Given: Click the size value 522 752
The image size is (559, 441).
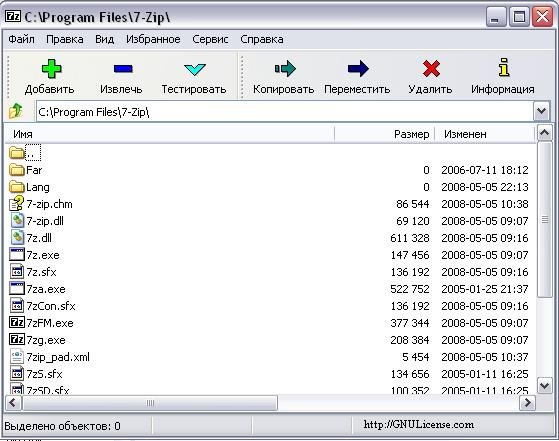Looking at the screenshot, I should coord(410,289).
